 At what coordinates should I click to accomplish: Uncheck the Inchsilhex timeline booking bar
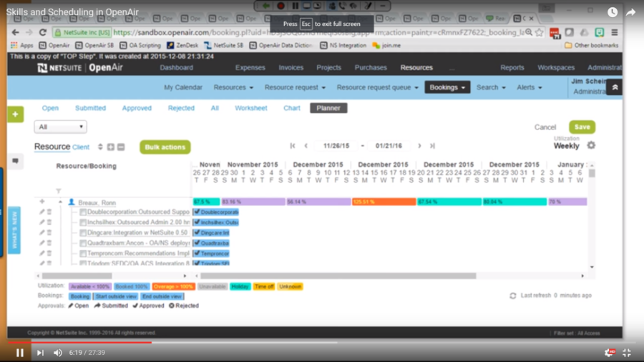(x=197, y=222)
